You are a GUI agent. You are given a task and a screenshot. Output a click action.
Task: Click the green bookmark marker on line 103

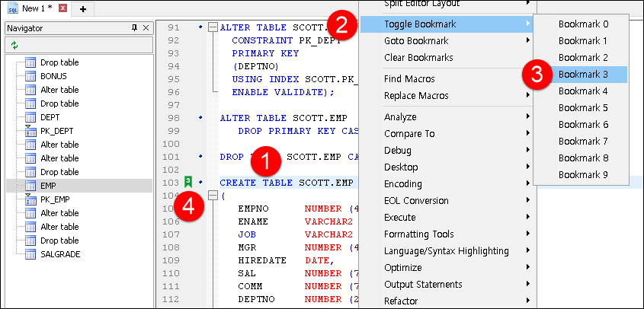[x=187, y=182]
